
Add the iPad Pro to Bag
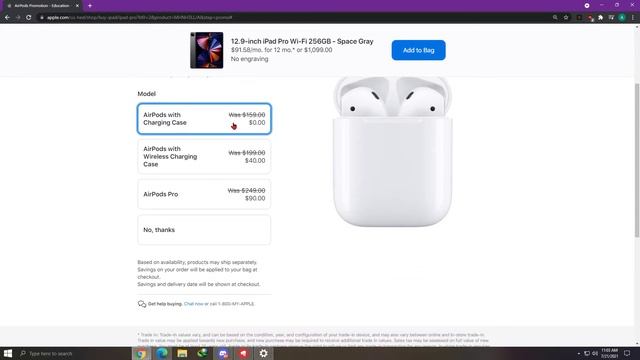[x=418, y=50]
